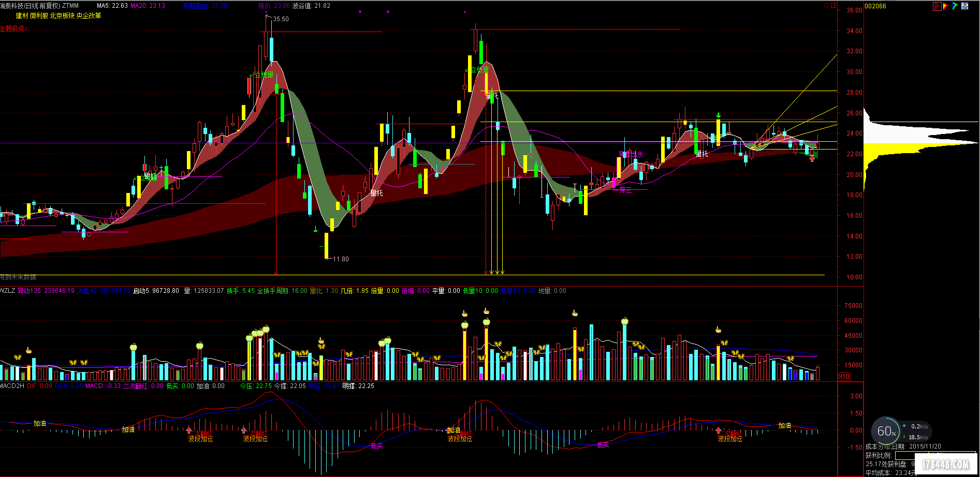The height and width of the screenshot is (477, 980).
Task: Click the 36.00 label on the price axis
Action: pos(854,10)
